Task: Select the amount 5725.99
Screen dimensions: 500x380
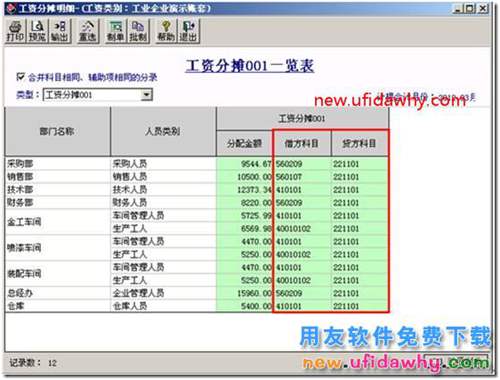Action: pos(245,216)
